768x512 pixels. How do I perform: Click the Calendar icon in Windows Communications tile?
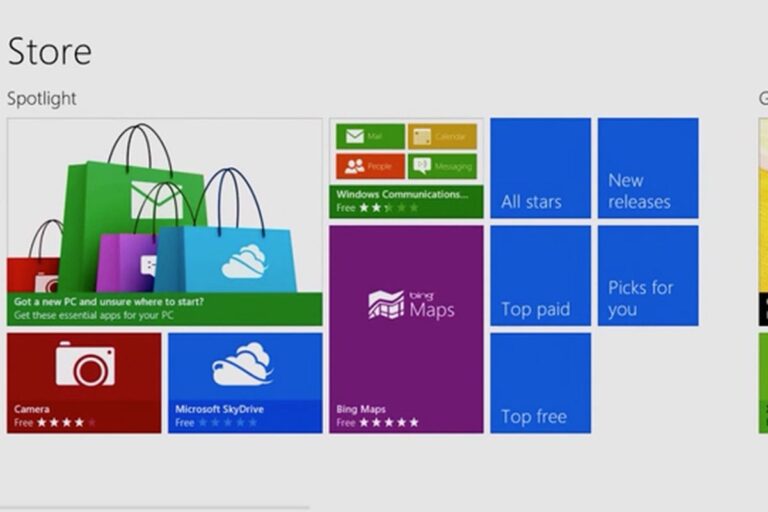point(442,136)
